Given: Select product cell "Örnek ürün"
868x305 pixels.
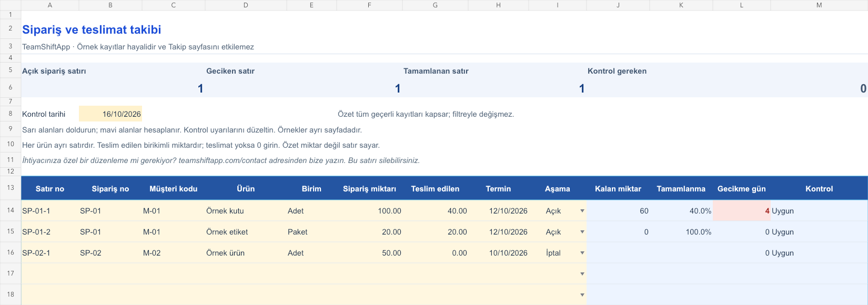Looking at the screenshot, I should pyautogui.click(x=246, y=253).
